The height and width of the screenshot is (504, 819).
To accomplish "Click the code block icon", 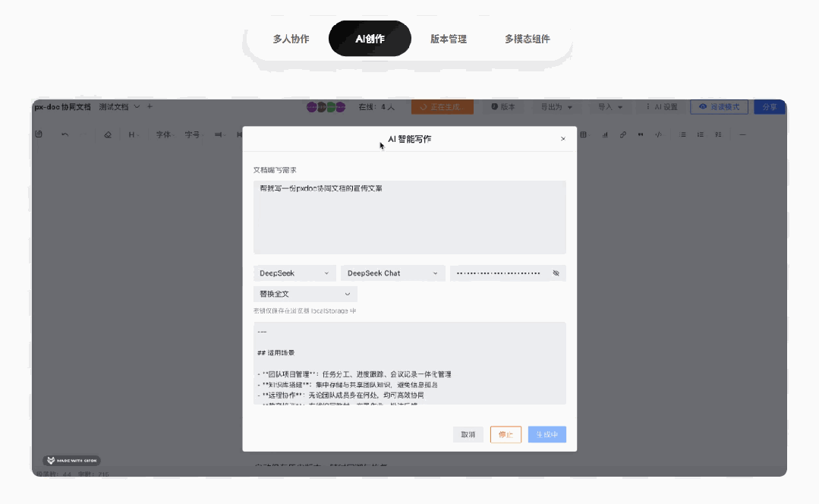I will click(x=658, y=135).
